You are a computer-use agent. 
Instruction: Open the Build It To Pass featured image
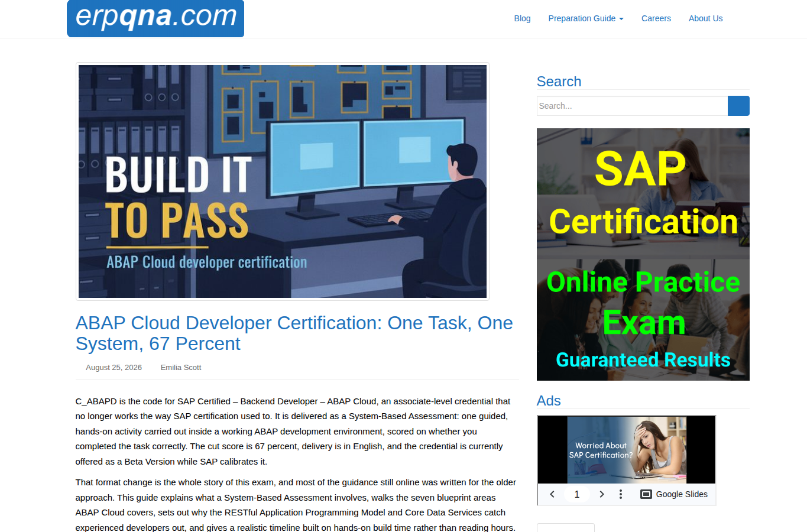point(283,181)
